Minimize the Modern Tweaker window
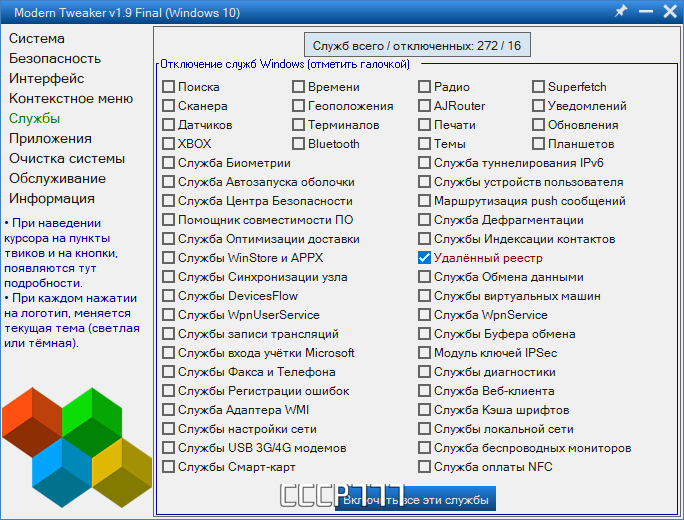Image resolution: width=684 pixels, height=520 pixels. coord(646,11)
